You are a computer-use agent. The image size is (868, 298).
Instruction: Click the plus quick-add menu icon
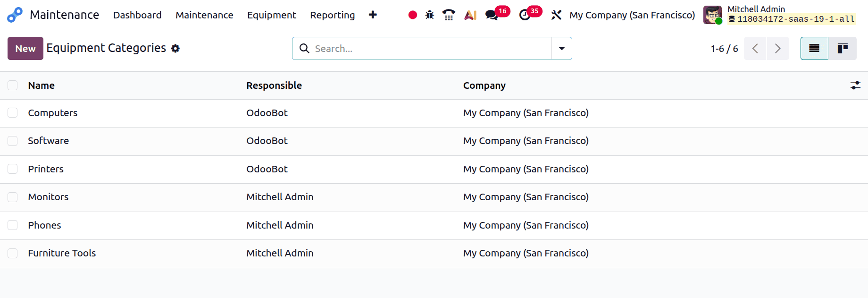tap(373, 15)
